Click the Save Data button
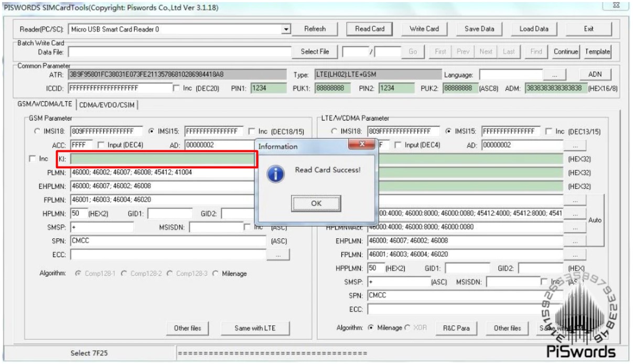Screen dimensions: 633x364 pos(479,29)
